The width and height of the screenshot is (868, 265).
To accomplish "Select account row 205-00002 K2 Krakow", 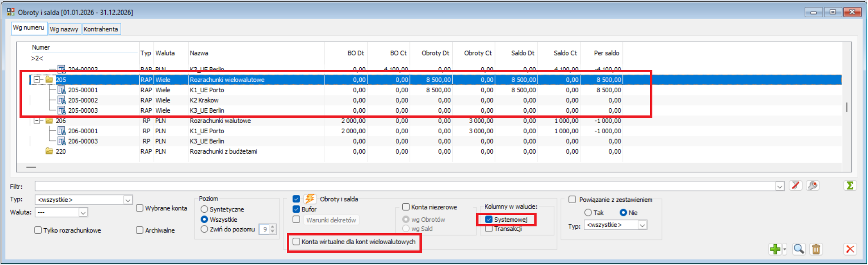I will click(204, 100).
